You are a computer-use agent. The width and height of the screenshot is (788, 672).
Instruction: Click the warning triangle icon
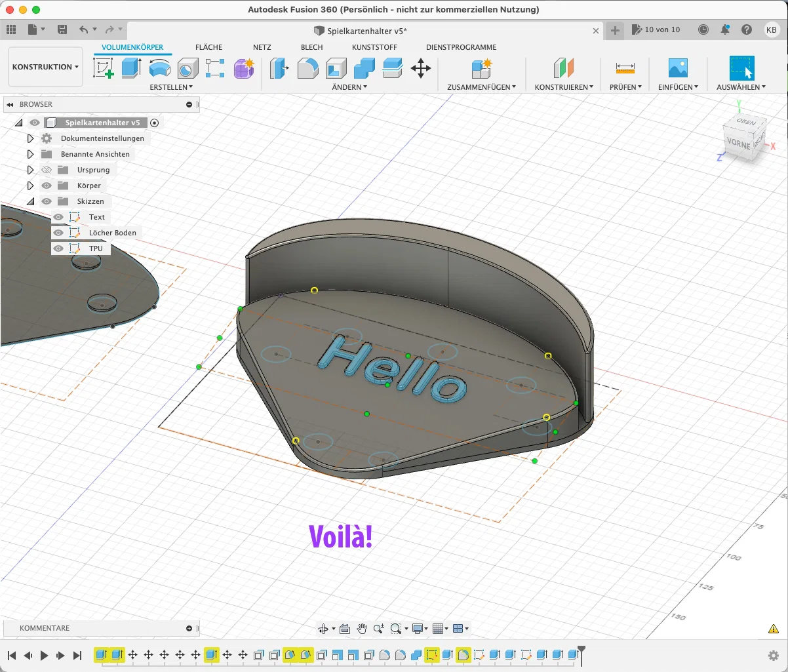[774, 629]
